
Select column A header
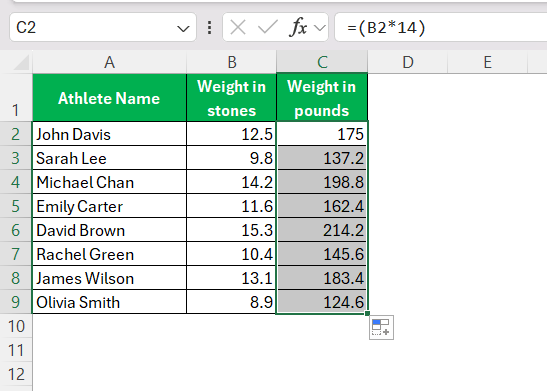[x=110, y=62]
